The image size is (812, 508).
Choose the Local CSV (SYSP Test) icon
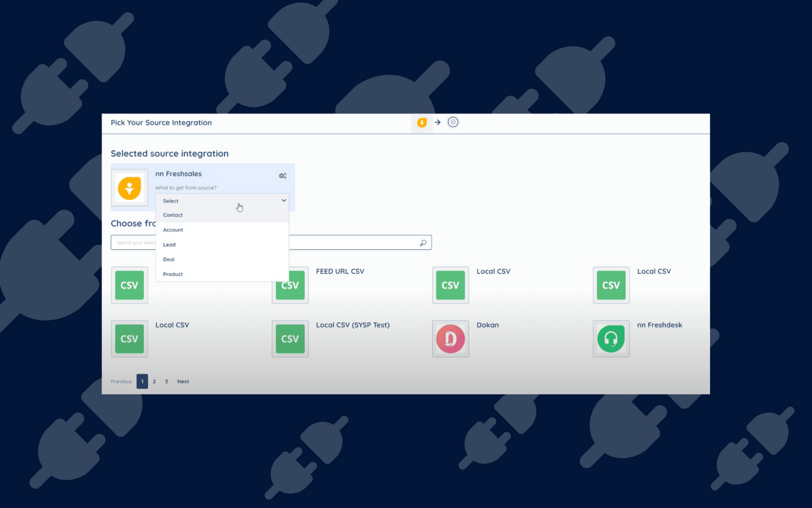click(x=290, y=339)
